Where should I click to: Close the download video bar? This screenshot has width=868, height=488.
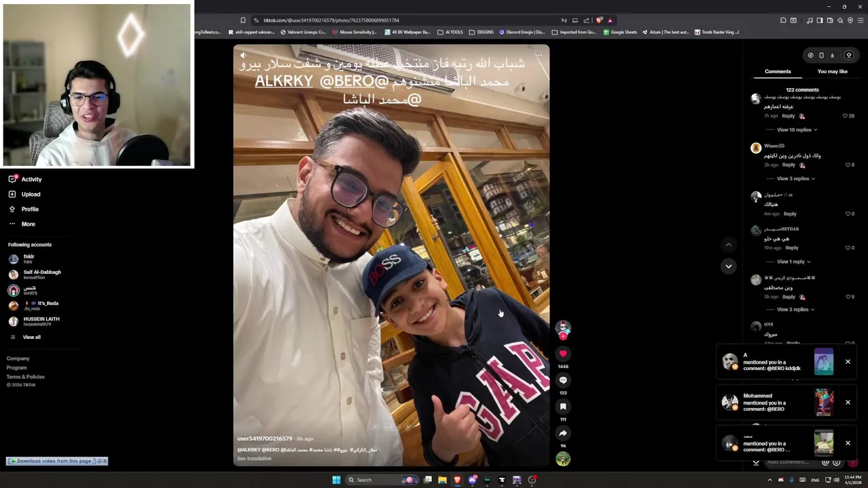(x=104, y=461)
